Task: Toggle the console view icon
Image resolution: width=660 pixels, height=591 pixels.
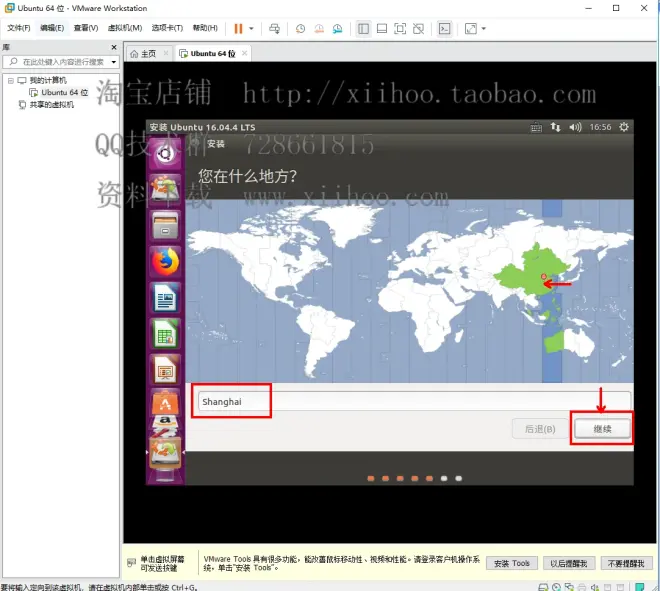Action: (444, 29)
